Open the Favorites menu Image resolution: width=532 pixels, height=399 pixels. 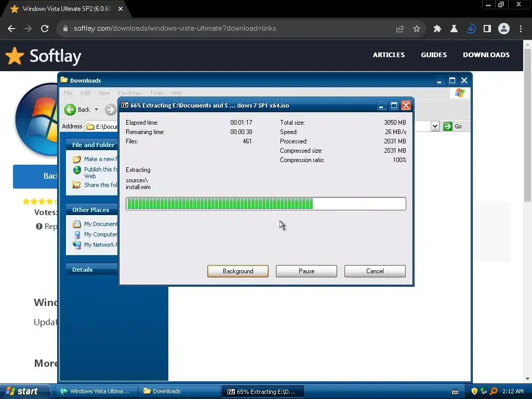[129, 93]
